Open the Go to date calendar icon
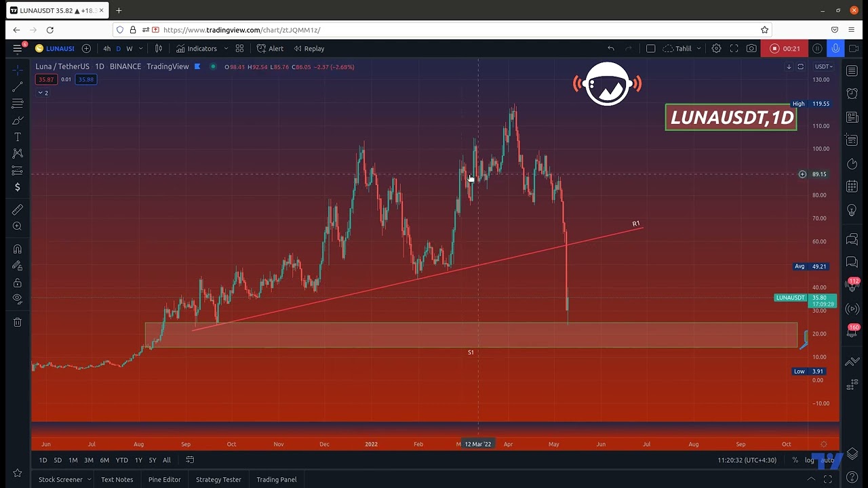This screenshot has width=868, height=488. [190, 460]
